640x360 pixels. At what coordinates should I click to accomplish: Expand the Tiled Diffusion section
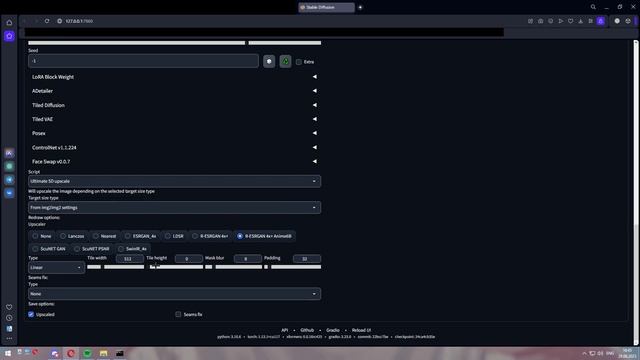coord(174,105)
